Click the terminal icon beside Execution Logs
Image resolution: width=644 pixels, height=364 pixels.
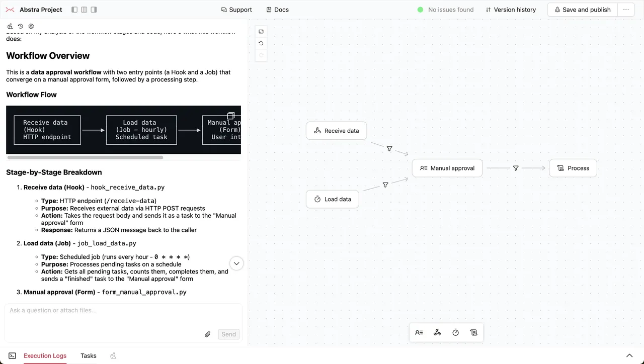pyautogui.click(x=12, y=355)
